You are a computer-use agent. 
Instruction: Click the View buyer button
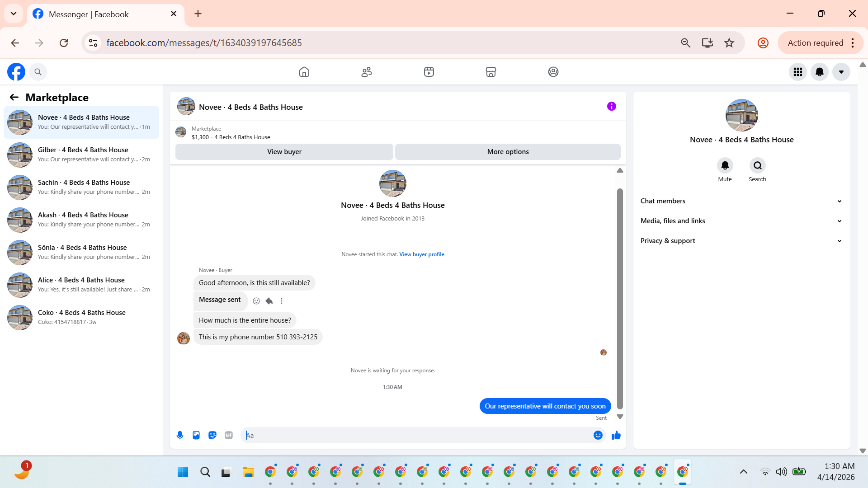point(284,152)
